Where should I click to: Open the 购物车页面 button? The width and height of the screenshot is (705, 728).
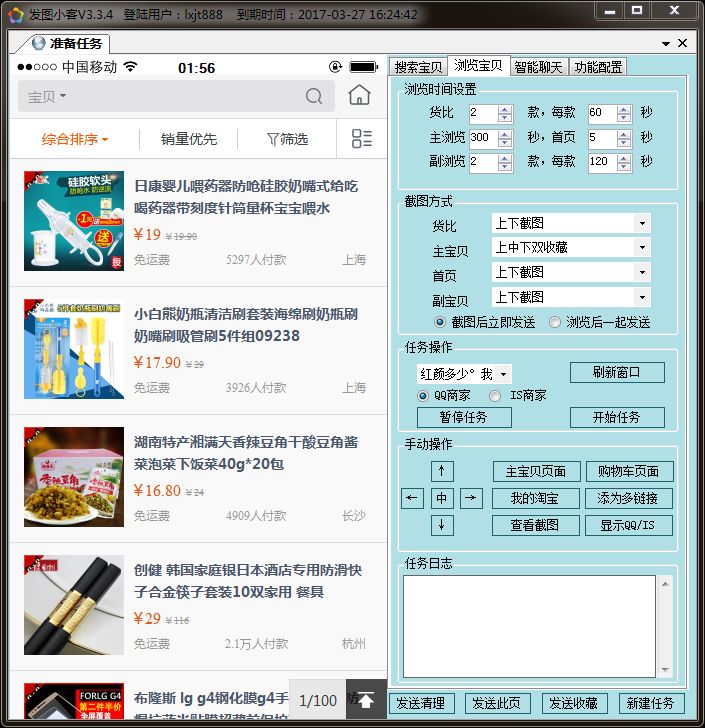click(x=629, y=471)
